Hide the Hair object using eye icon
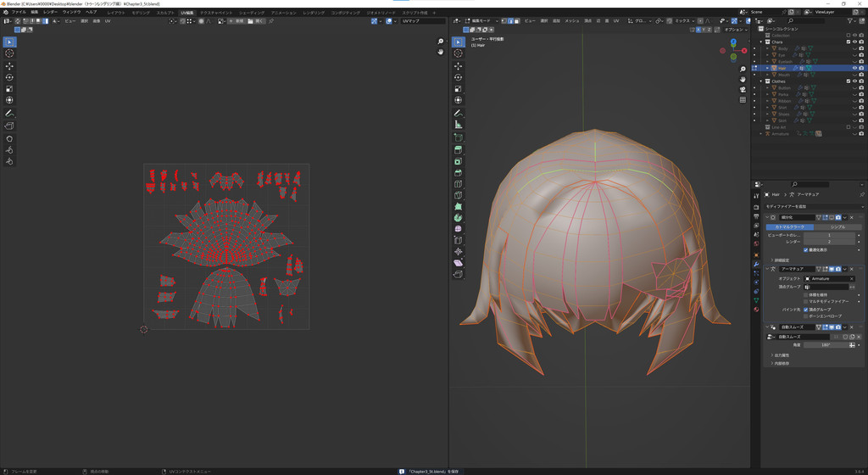 click(854, 68)
